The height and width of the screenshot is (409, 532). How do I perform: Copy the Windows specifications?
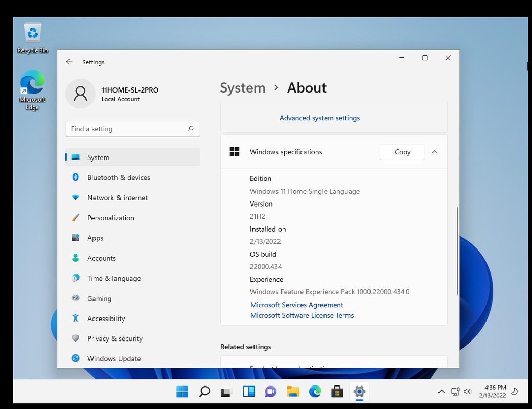[x=402, y=152]
